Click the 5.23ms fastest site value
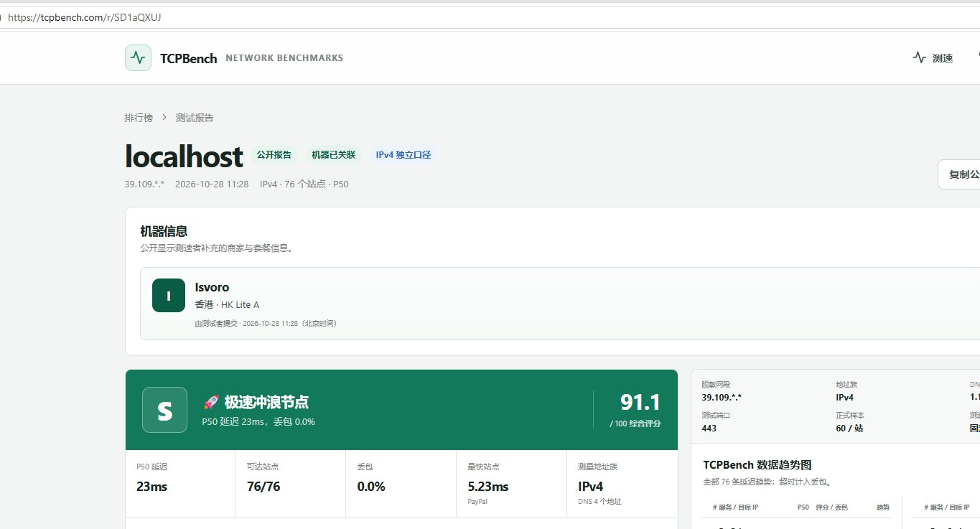The width and height of the screenshot is (980, 529). pos(488,487)
